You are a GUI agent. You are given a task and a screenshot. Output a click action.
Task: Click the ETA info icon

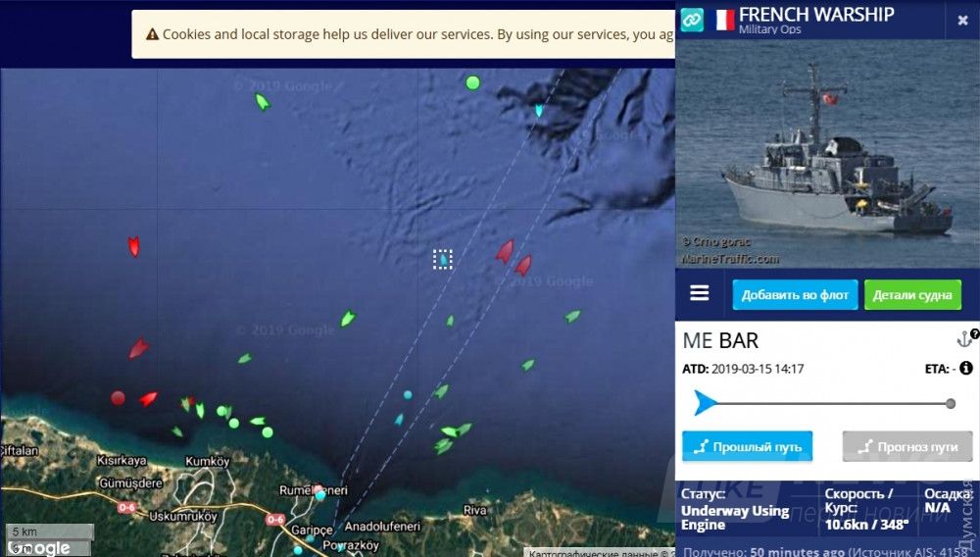[965, 368]
